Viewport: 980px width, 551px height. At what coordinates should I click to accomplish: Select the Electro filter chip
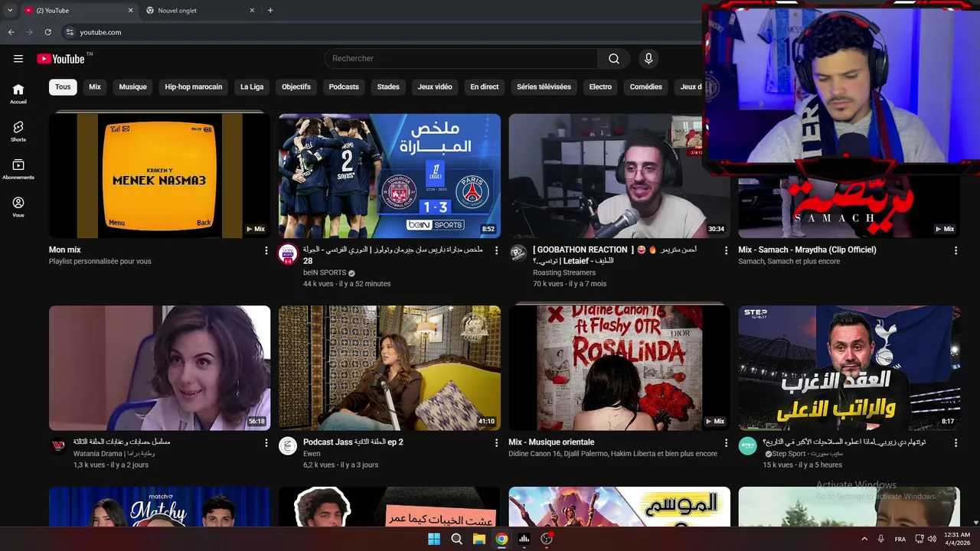click(600, 87)
